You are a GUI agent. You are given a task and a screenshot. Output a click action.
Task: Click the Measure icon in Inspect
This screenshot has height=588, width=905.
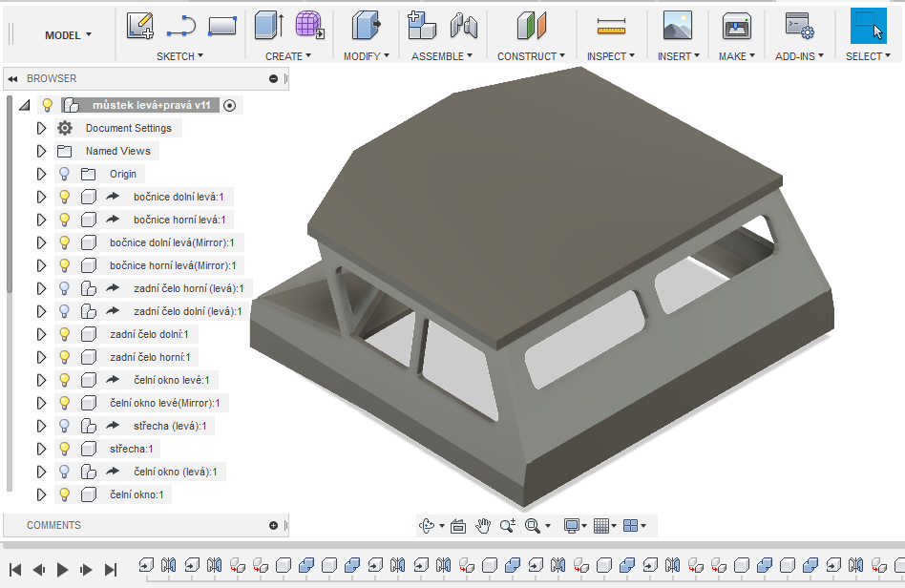tap(610, 26)
